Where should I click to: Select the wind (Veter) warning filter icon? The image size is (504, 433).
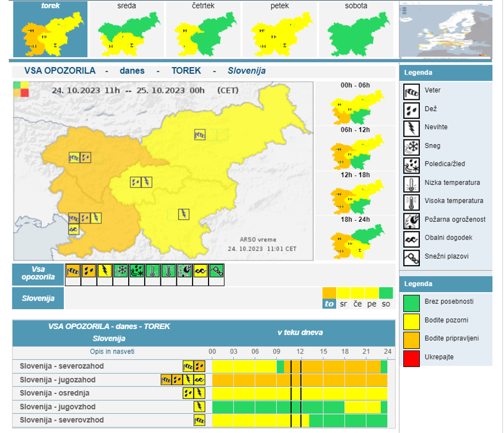(72, 271)
